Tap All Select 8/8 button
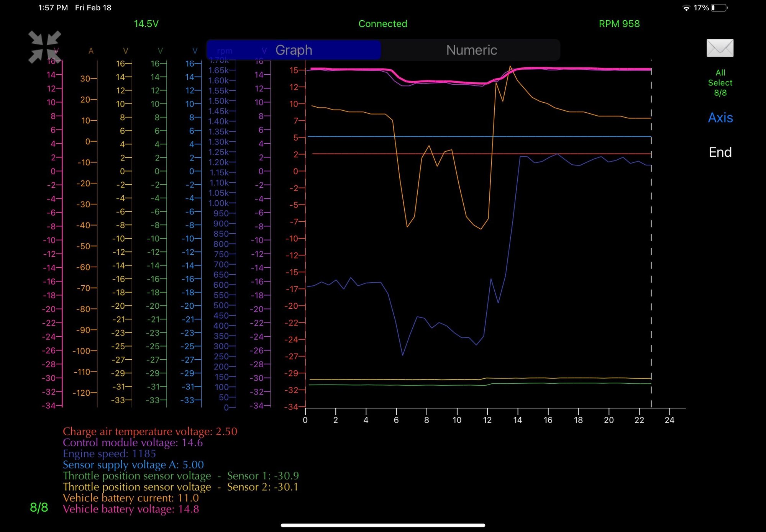This screenshot has height=532, width=766. coord(720,83)
